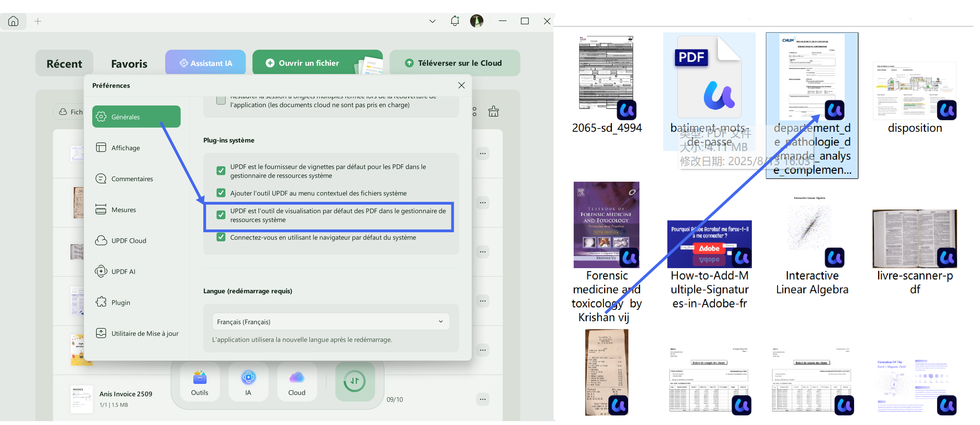
Task: Click the Ouvrir un fichier button
Action: coord(309,63)
